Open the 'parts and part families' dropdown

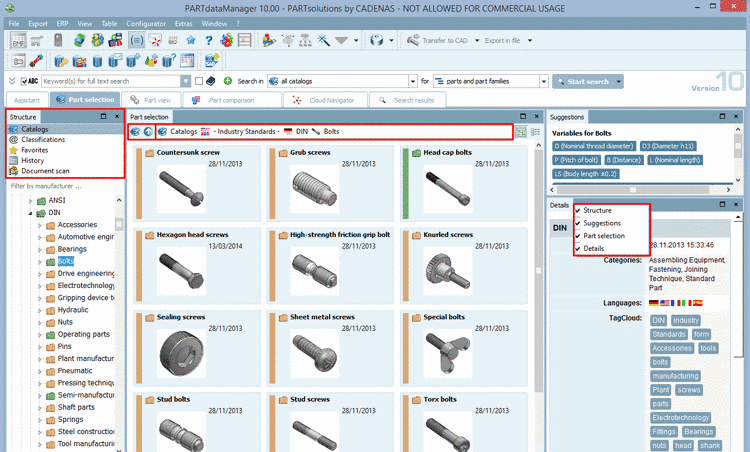(543, 81)
